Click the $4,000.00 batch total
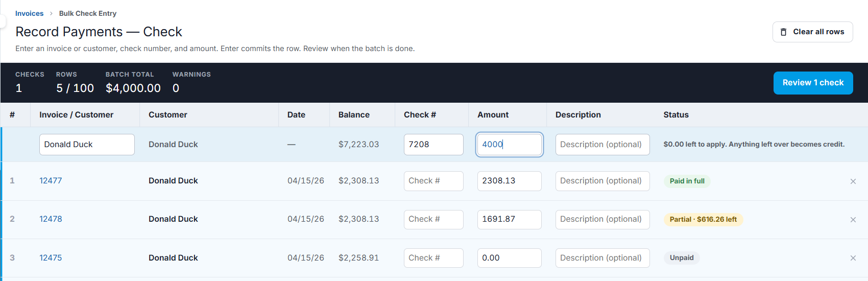The image size is (868, 281). click(133, 88)
